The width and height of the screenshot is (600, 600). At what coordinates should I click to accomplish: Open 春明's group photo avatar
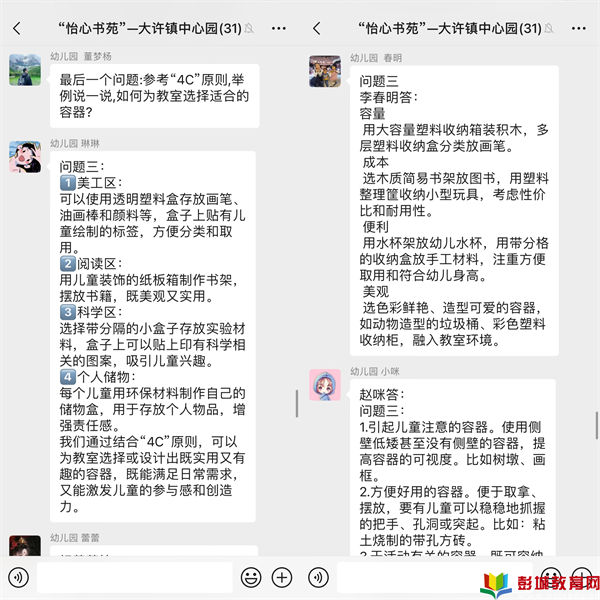point(325,71)
